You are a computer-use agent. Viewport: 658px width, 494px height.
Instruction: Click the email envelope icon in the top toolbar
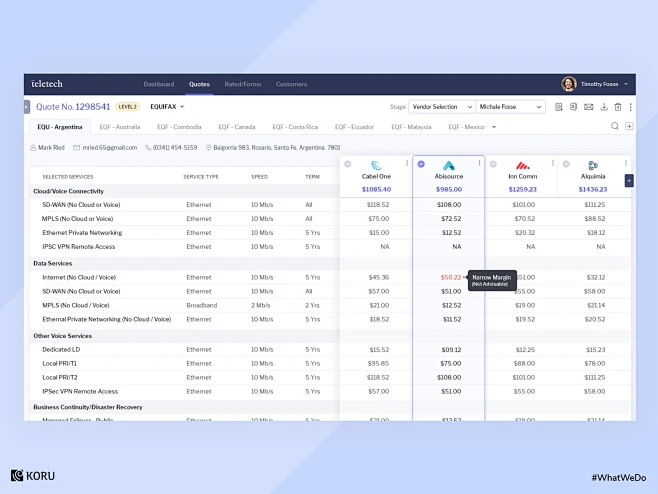click(588, 107)
